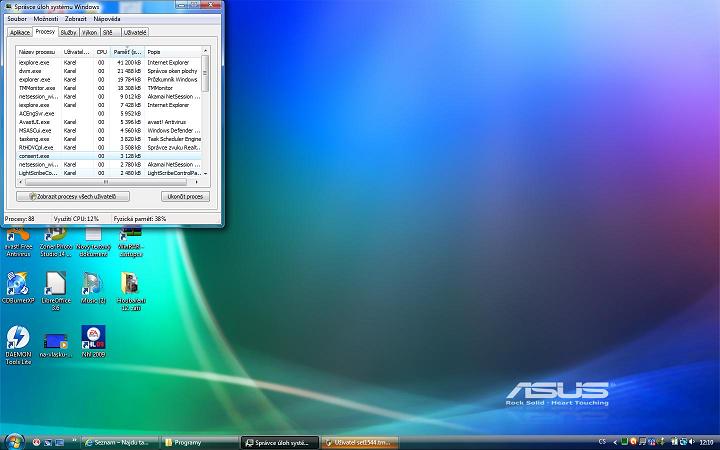The width and height of the screenshot is (720, 450).
Task: Switch to the Uživatel taskbar button
Action: click(360, 443)
